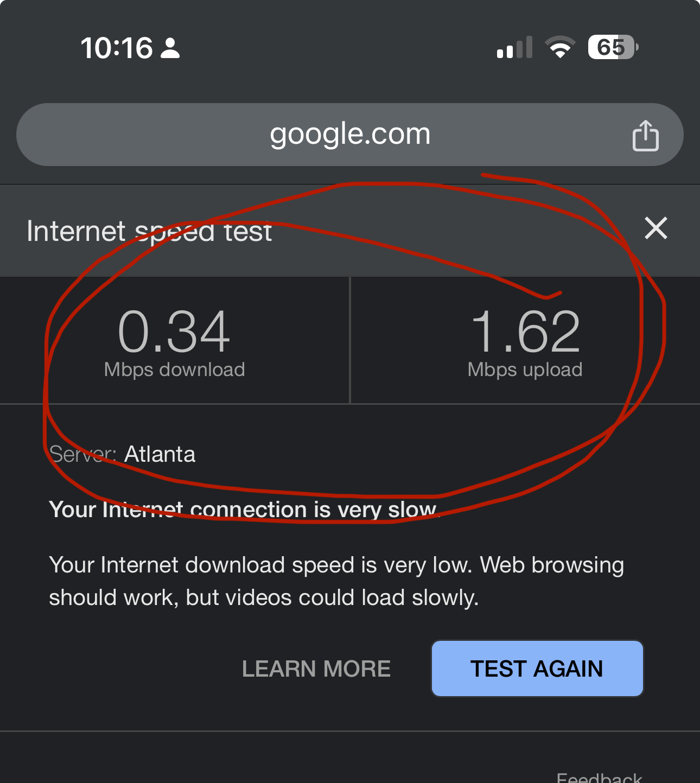Open the Feedback link at bottom
700x783 pixels.
pyautogui.click(x=599, y=777)
